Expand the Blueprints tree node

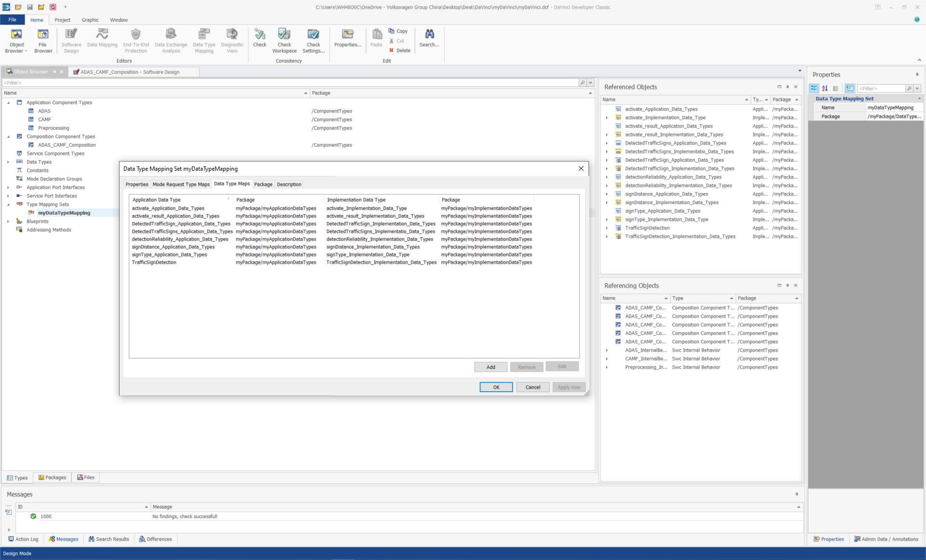tap(8, 221)
